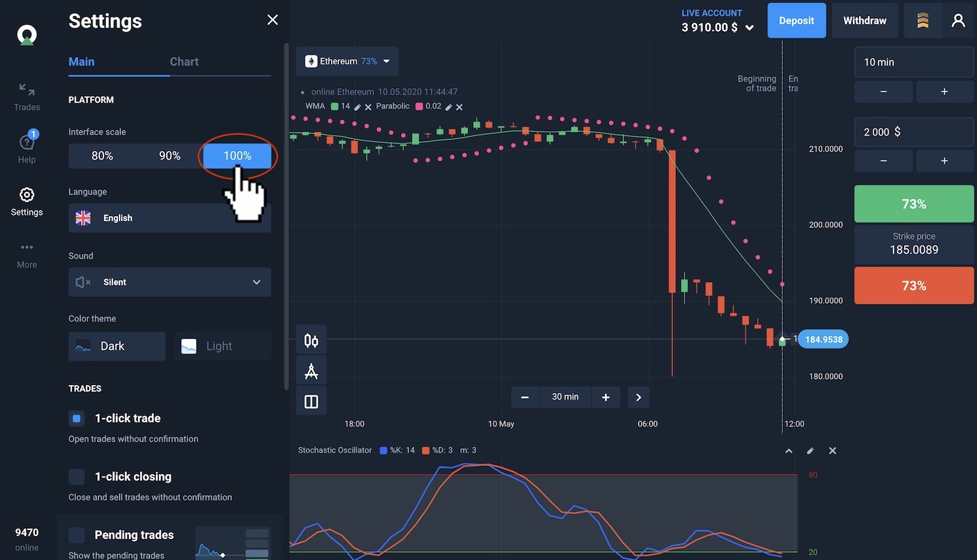Switch to the Chart settings tab
This screenshot has height=560, width=977.
pos(184,62)
